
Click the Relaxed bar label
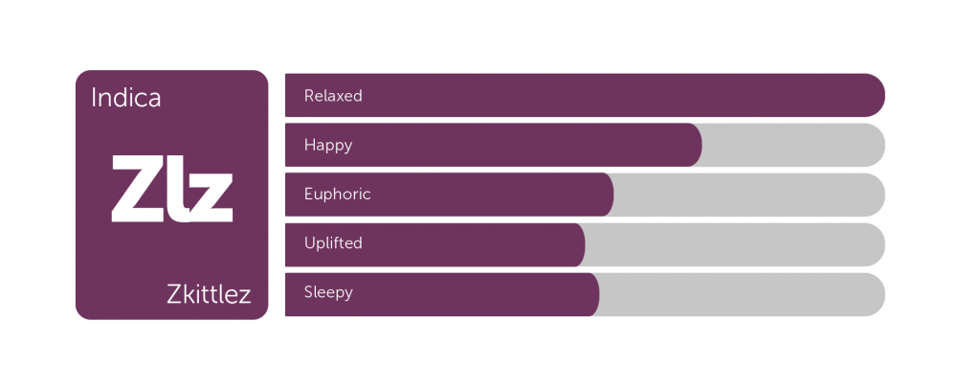[x=333, y=96]
